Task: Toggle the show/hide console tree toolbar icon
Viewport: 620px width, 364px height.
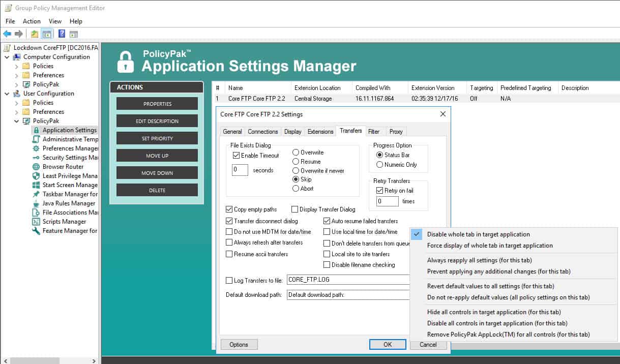Action: (x=46, y=34)
